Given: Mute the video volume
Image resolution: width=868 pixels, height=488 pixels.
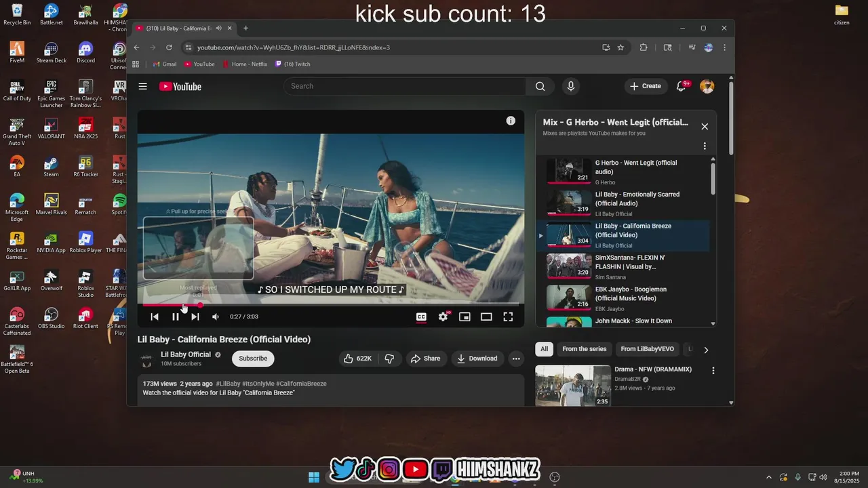Looking at the screenshot, I should tap(216, 317).
